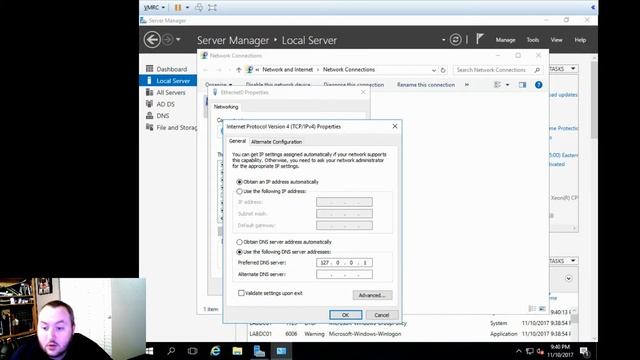
Task: Launch Internet Explorer from the taskbar
Action: tap(215, 351)
